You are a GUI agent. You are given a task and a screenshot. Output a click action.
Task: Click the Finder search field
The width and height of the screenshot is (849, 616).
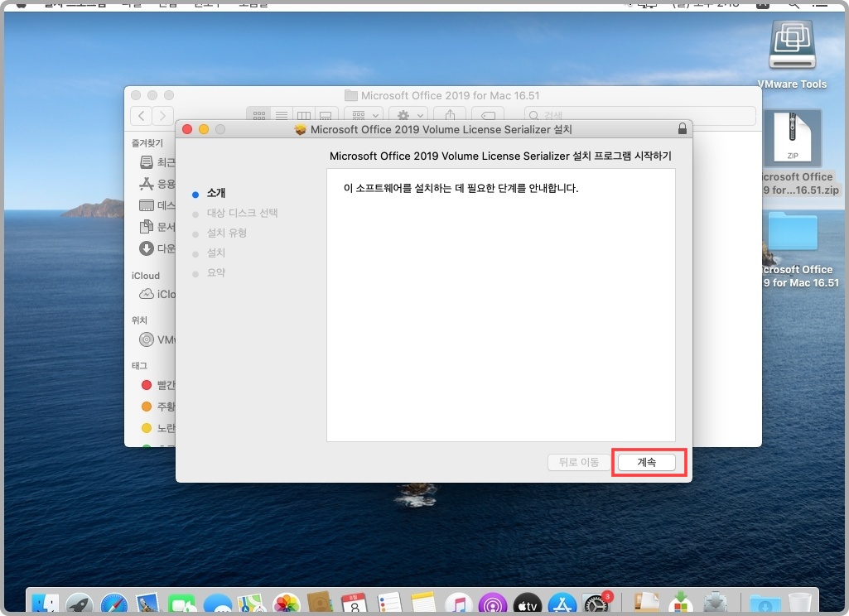click(639, 115)
